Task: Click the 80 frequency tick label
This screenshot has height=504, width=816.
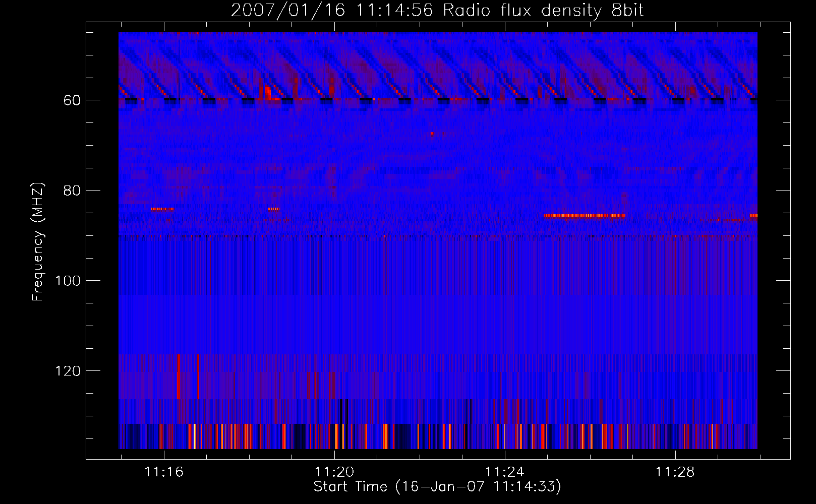Action: click(x=72, y=191)
